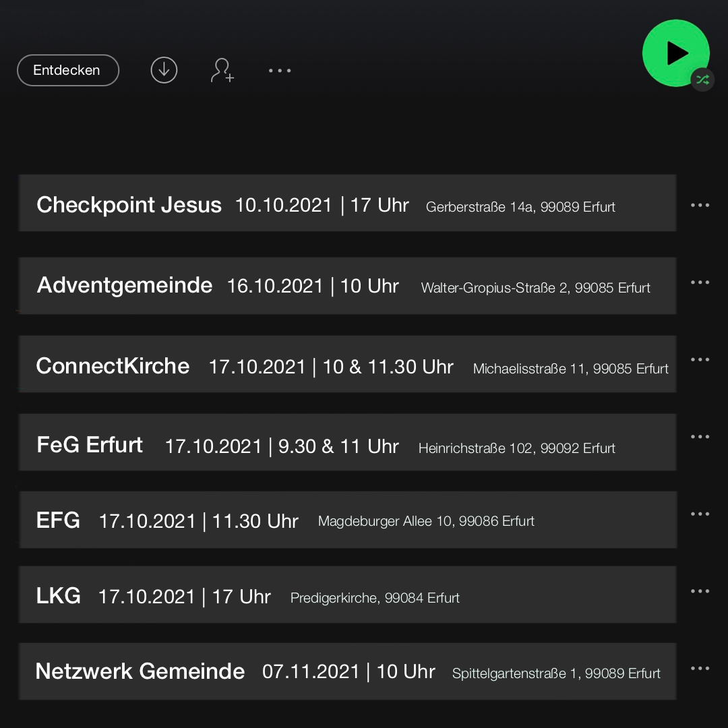Open the playlist more options dots
Viewport: 728px width, 728px height.
click(x=280, y=71)
